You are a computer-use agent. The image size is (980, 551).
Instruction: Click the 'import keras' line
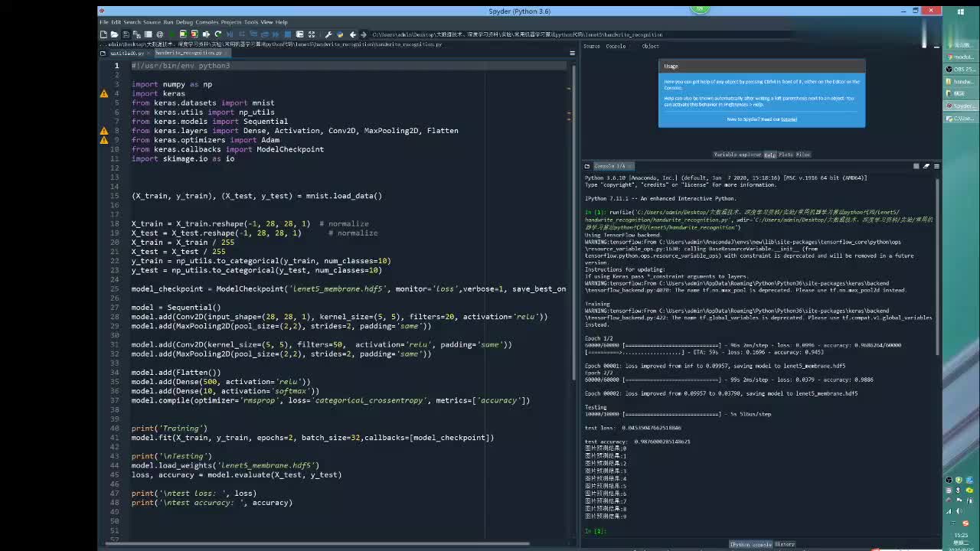pos(158,93)
